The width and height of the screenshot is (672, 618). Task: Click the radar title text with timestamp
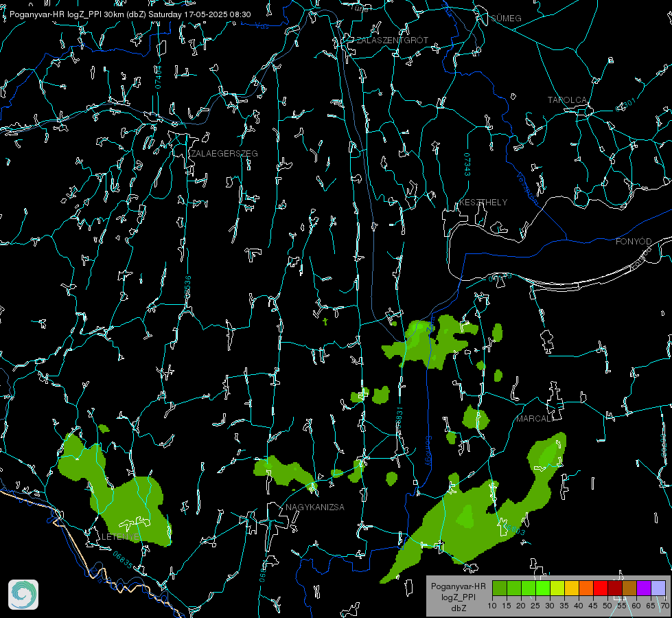[130, 14]
